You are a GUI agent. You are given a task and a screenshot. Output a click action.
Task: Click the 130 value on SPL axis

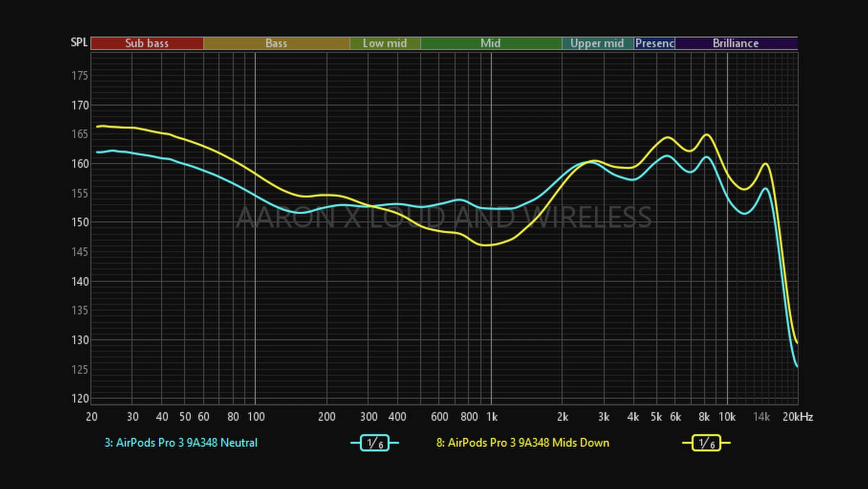80,340
